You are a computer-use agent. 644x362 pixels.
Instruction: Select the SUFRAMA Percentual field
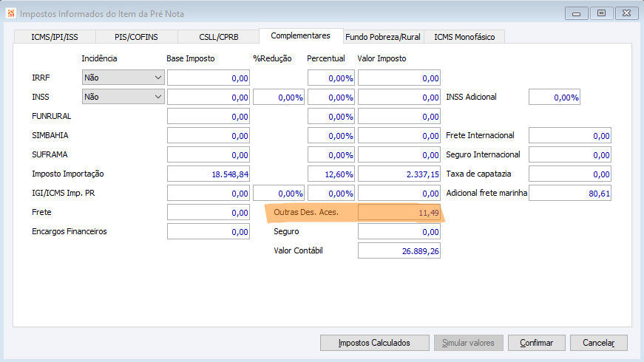click(331, 155)
